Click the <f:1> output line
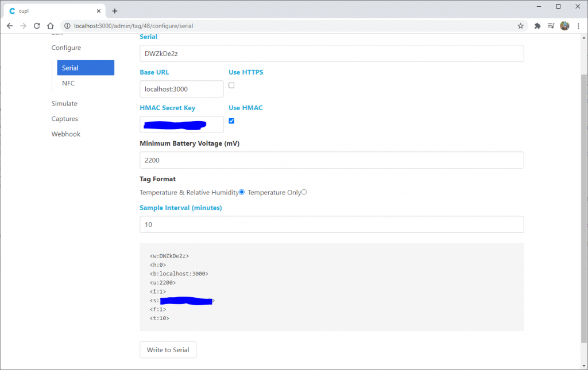 pos(157,309)
